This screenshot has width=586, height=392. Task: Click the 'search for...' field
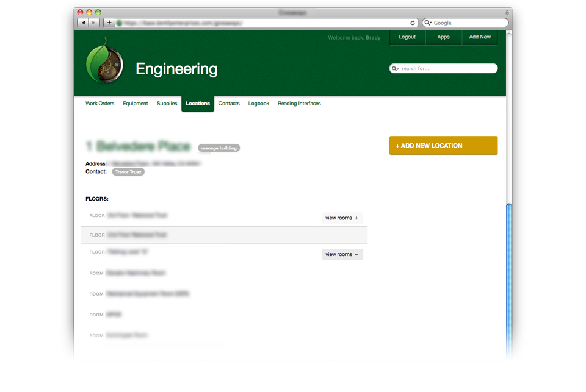click(443, 68)
